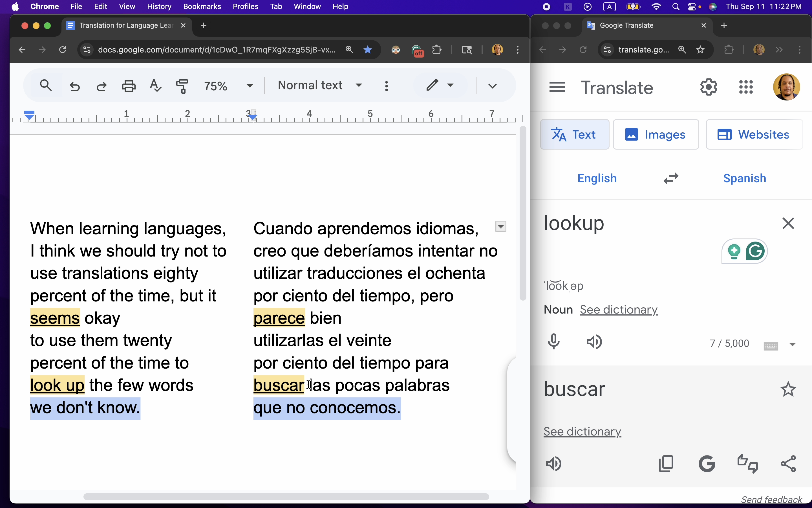Click the Docs horizontal scrollbar
Image resolution: width=812 pixels, height=508 pixels.
click(286, 497)
